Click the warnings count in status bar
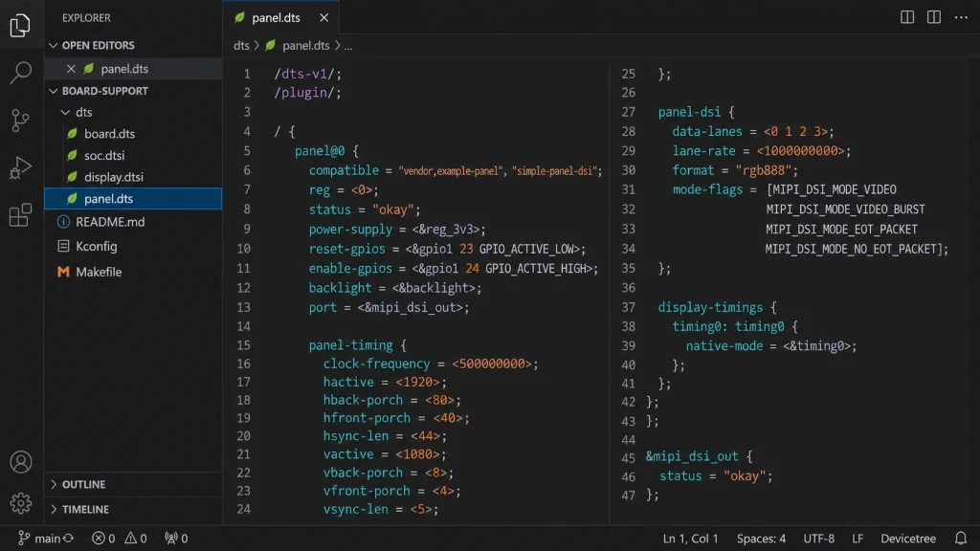Screen dimensions: 980x551 136,538
